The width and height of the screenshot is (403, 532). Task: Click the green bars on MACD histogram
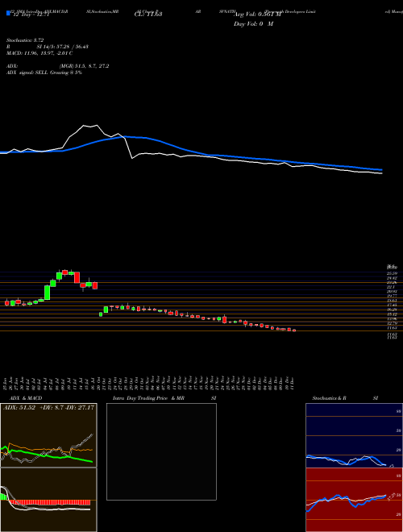click(x=4, y=497)
